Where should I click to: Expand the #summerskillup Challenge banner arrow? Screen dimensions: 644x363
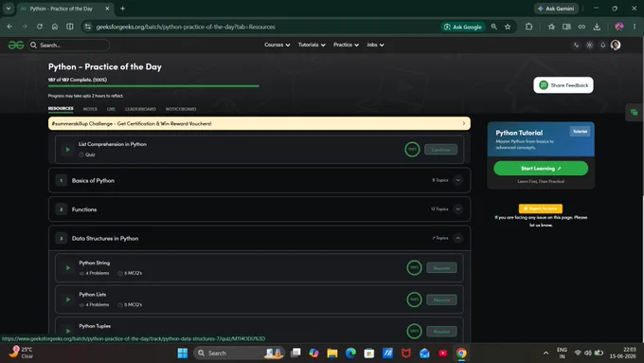click(464, 123)
